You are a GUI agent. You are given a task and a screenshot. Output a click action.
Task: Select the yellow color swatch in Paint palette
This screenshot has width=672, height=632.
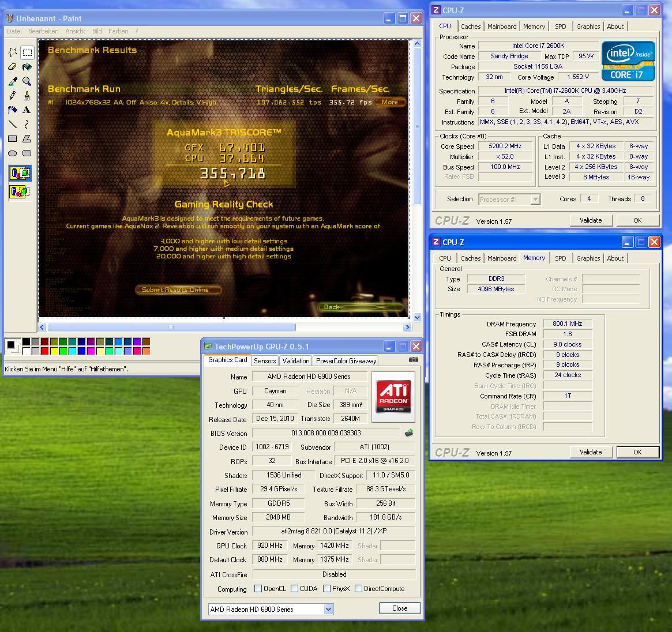[x=54, y=351]
